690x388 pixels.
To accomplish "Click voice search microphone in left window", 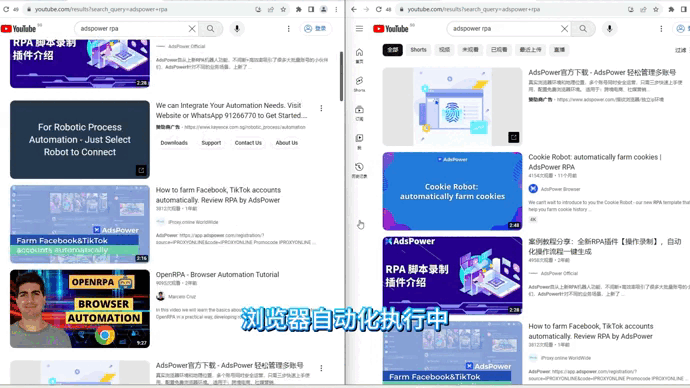I will [237, 29].
